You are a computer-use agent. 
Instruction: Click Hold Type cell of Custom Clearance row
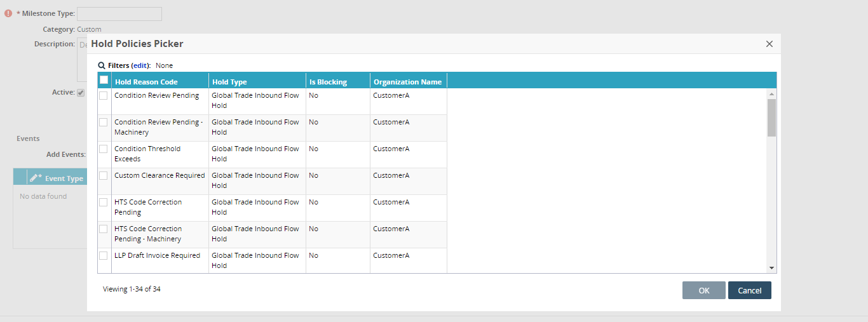(257, 180)
